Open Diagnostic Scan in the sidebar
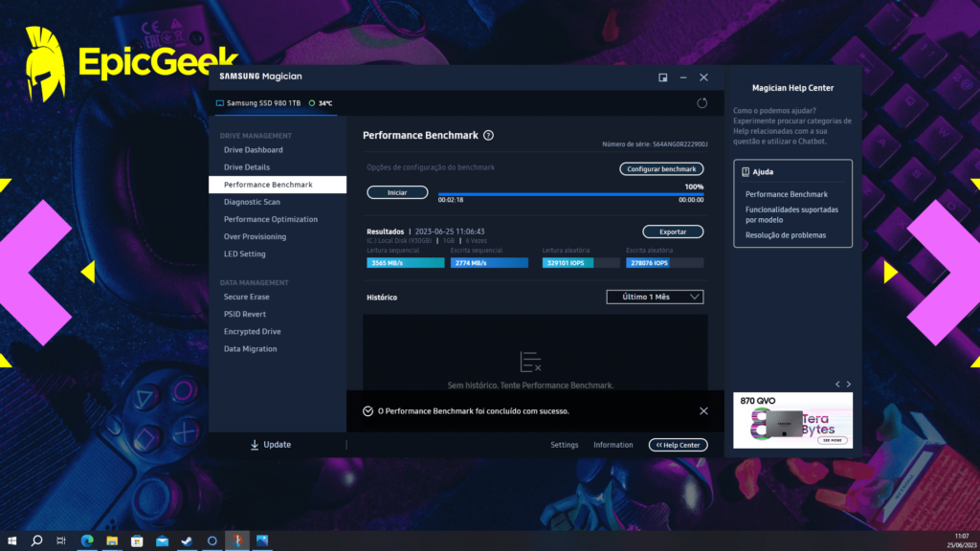 [252, 202]
